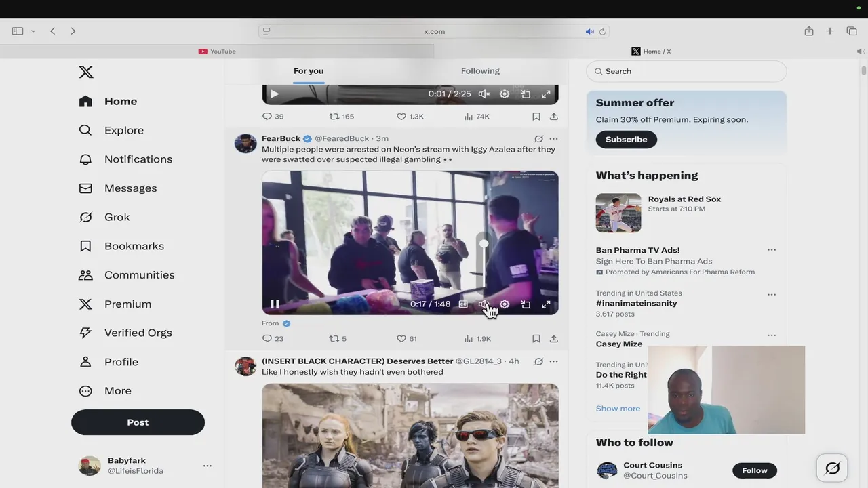This screenshot has height=488, width=868.
Task: Open the More menu in sidebar
Action: click(x=105, y=390)
